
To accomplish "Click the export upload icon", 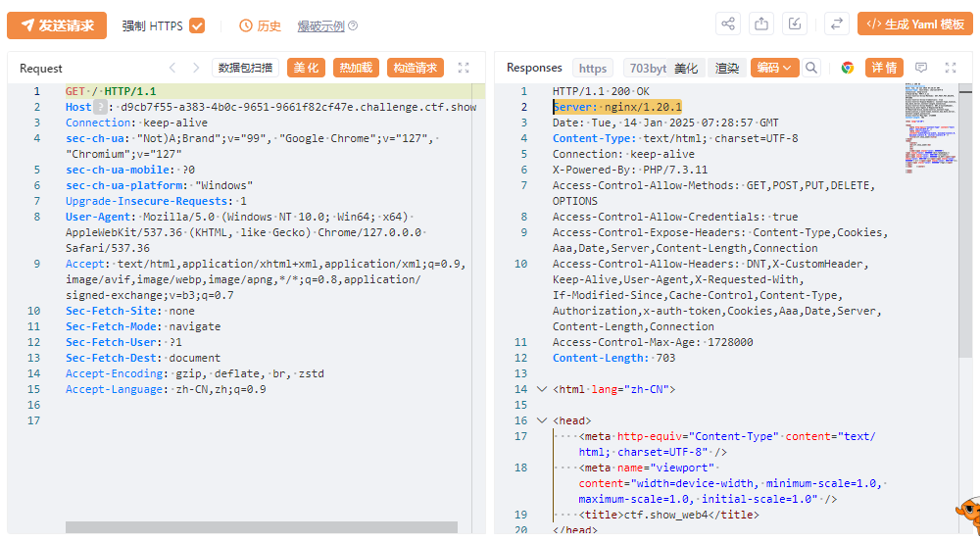I will [x=761, y=24].
